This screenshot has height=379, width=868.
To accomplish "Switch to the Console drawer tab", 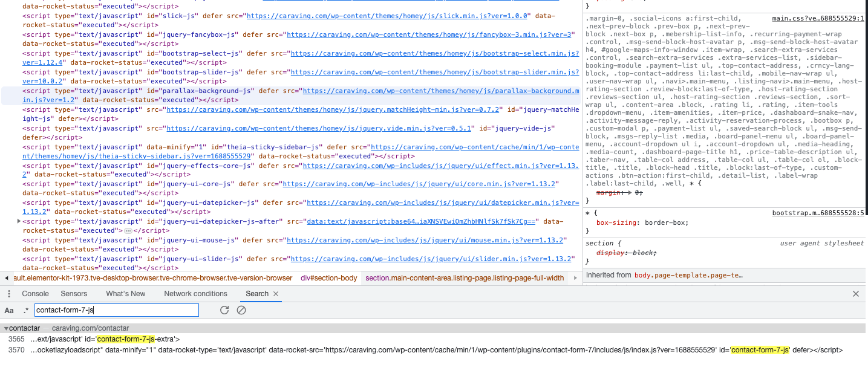I will coord(35,294).
